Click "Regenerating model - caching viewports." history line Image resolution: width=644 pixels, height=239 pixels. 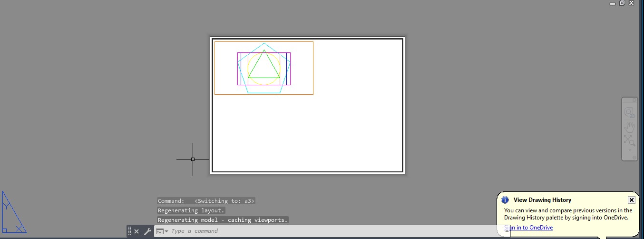223,220
